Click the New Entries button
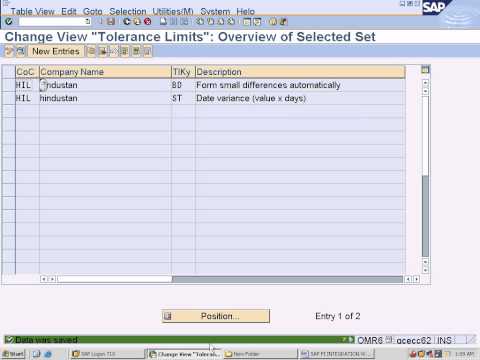 point(56,51)
